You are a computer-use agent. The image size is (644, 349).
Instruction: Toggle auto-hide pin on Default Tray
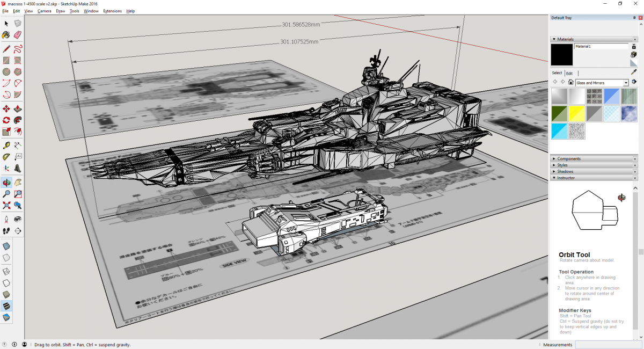click(x=634, y=18)
